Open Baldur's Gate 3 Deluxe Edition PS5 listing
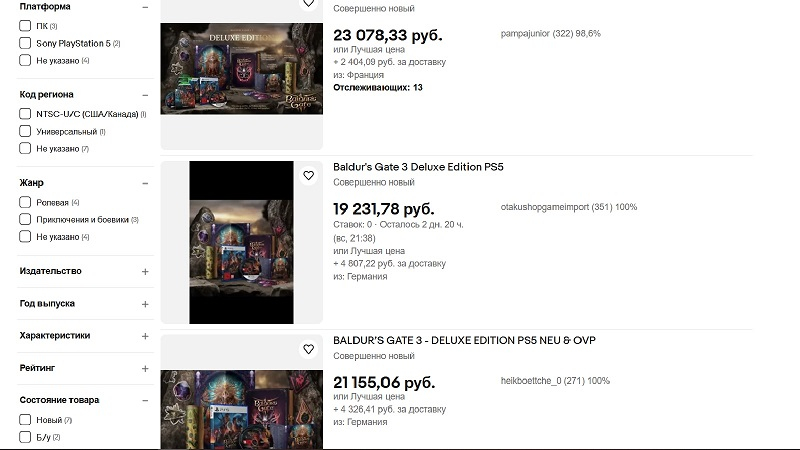Viewport: 800px width, 450px height. click(418, 167)
